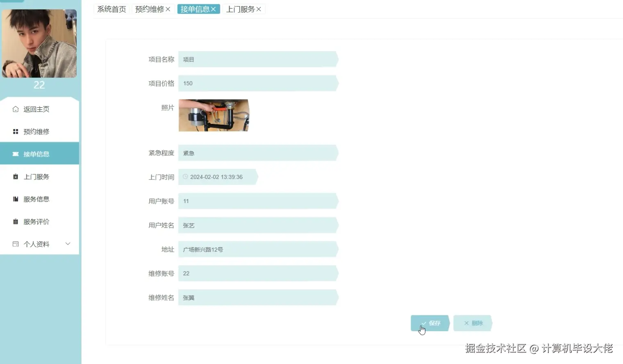Click the 地址 field showing 广场新兴路12号

(x=258, y=249)
